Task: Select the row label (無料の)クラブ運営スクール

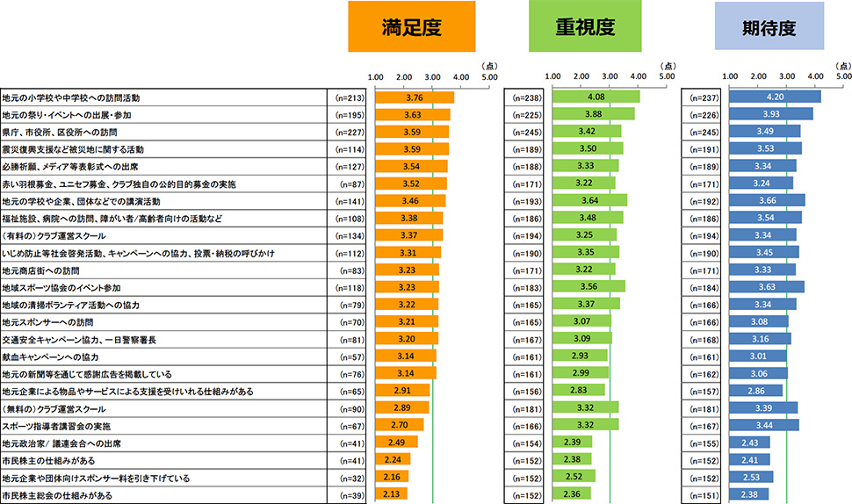Action: coord(54,409)
